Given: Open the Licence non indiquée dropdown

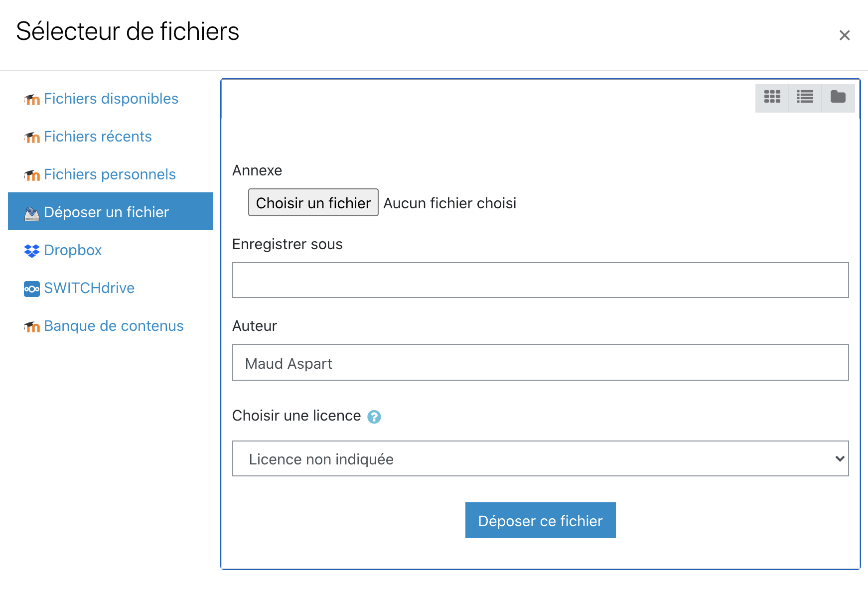Looking at the screenshot, I should (540, 458).
